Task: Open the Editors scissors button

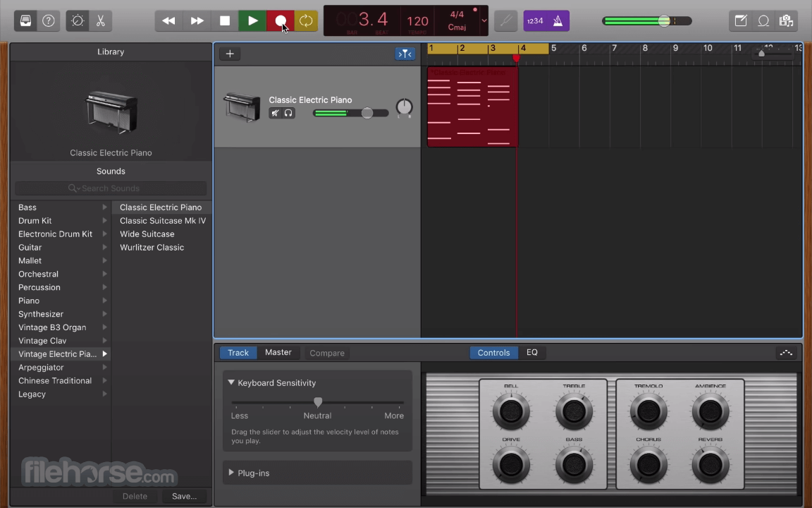Action: (101, 20)
